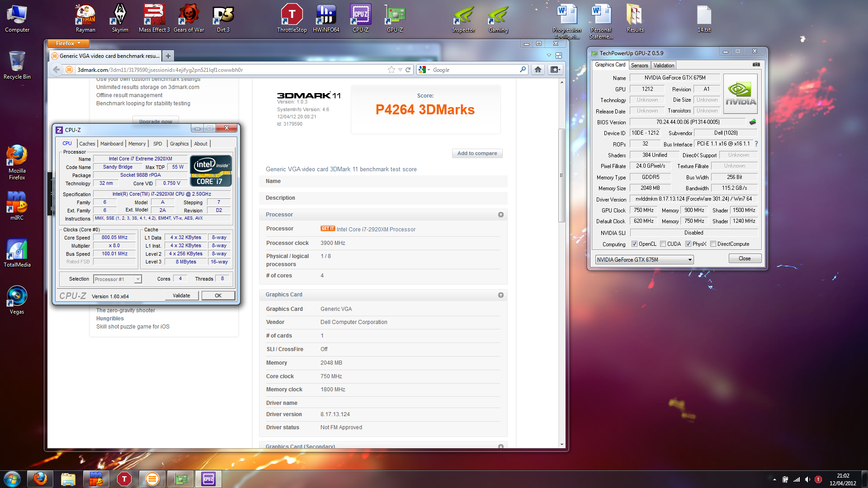
Task: Open TotalMedia desktop shortcut
Action: (x=17, y=253)
